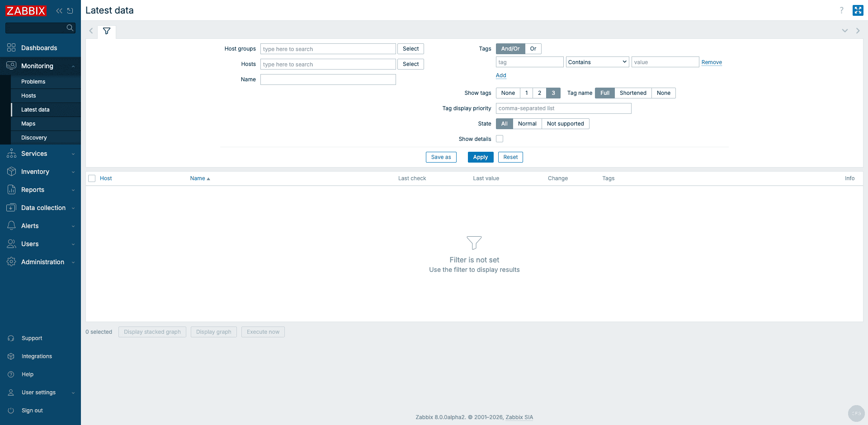Select the Monitoring sidebar icon
Viewport: 868px width, 425px height.
pyautogui.click(x=11, y=65)
